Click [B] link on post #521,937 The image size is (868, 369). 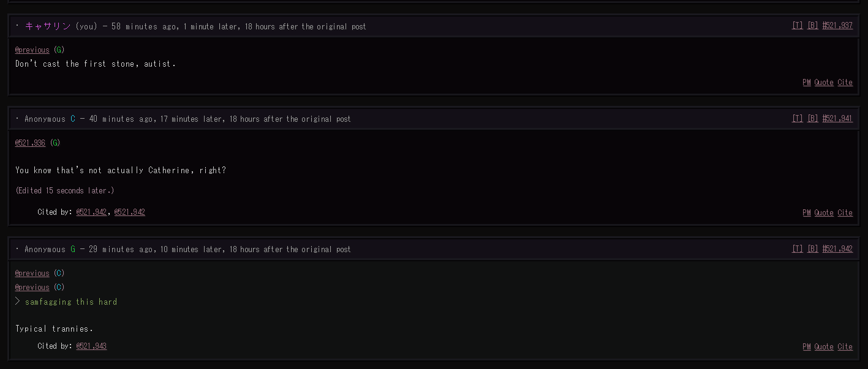(812, 26)
